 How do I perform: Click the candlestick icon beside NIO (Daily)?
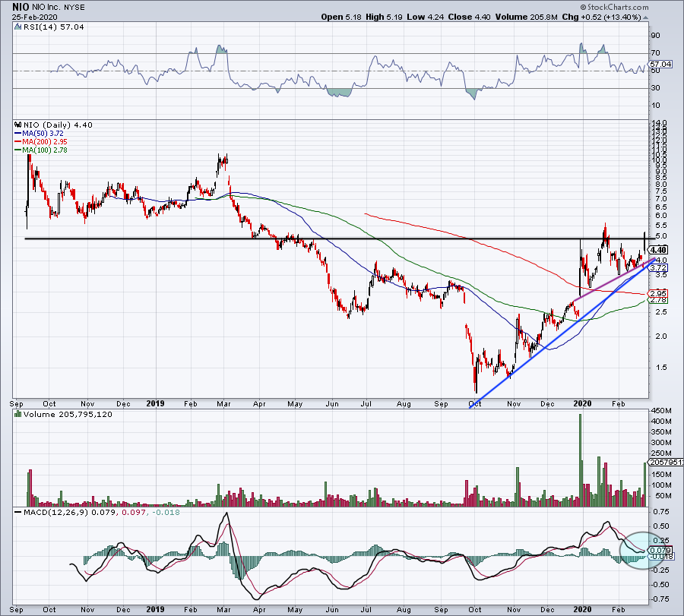coord(18,125)
